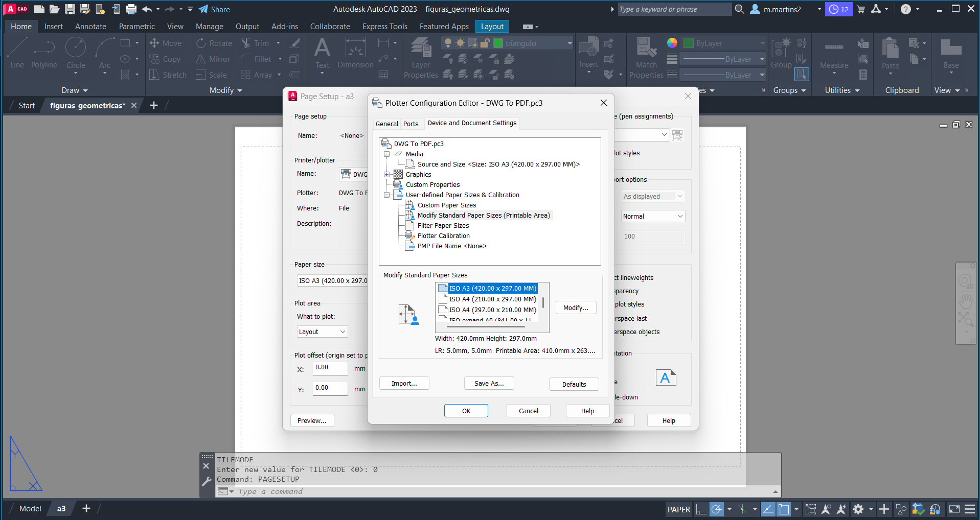The height and width of the screenshot is (520, 980).
Task: Click the Save As... button
Action: 489,384
